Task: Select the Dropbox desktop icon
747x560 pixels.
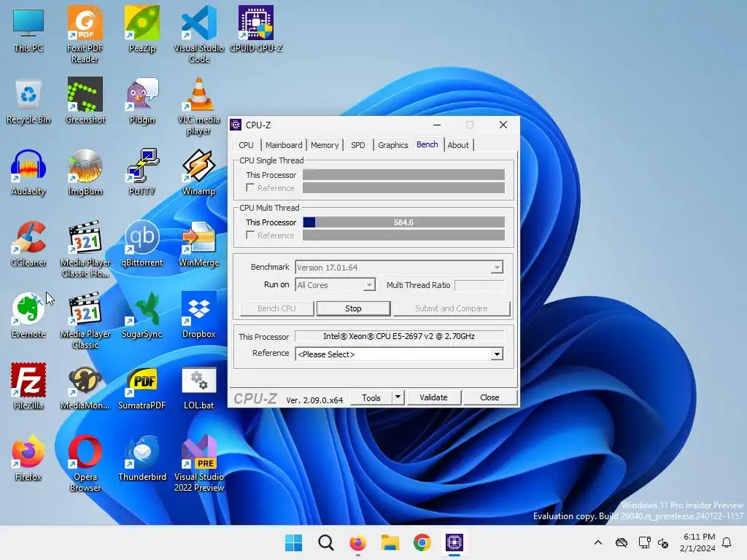Action: coord(199,316)
